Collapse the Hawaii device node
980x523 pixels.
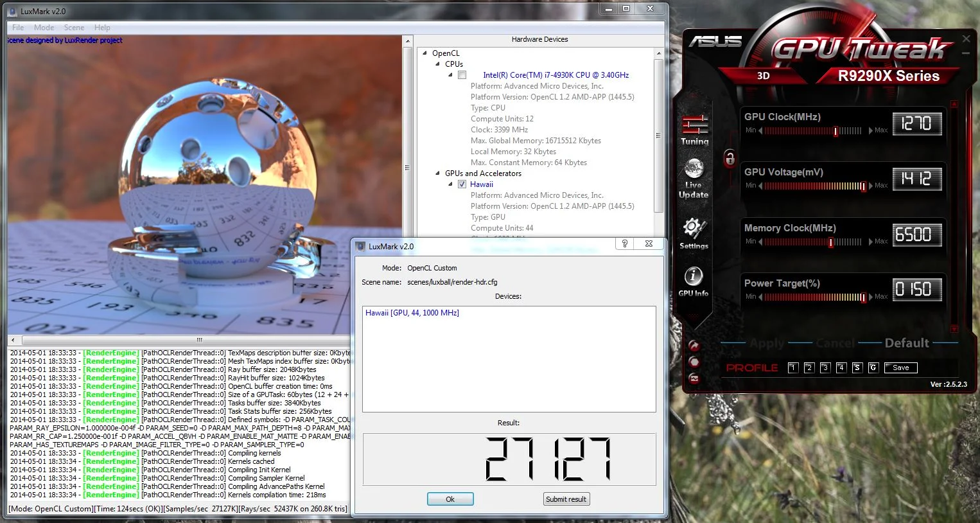coord(451,184)
